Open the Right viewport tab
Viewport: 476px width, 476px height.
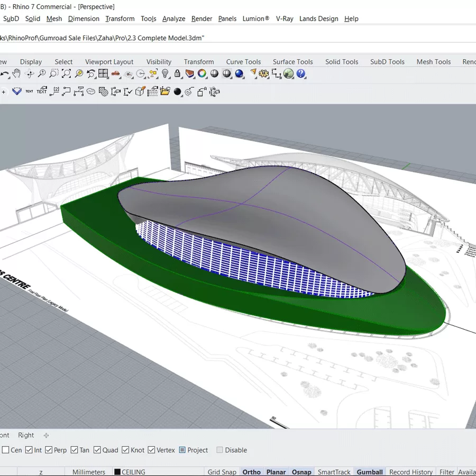click(26, 435)
